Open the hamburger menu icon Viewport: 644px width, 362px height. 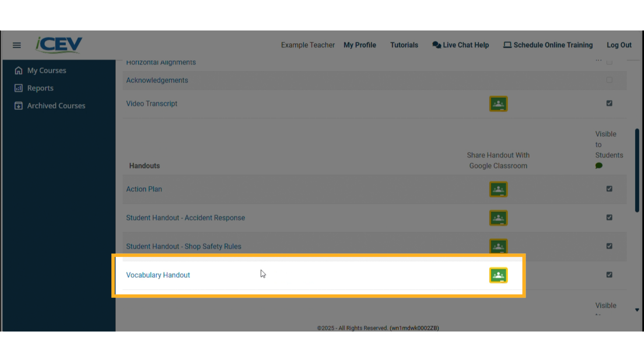click(x=17, y=45)
